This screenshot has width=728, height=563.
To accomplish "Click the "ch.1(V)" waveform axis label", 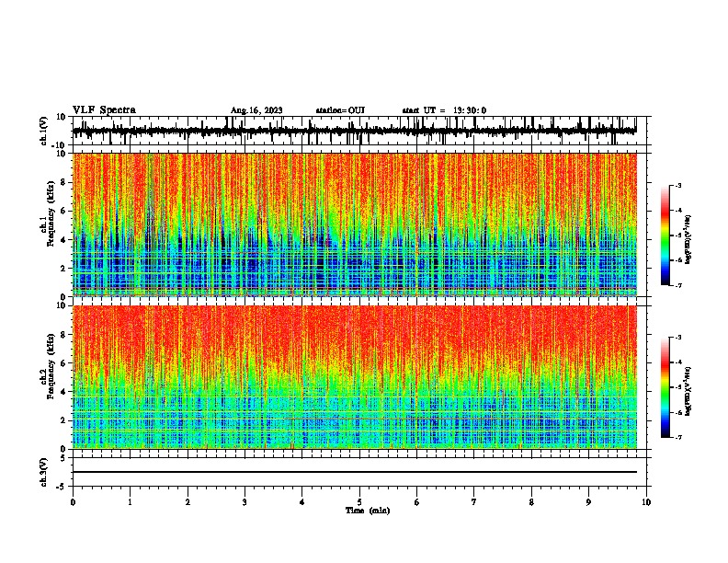I will click(44, 131).
